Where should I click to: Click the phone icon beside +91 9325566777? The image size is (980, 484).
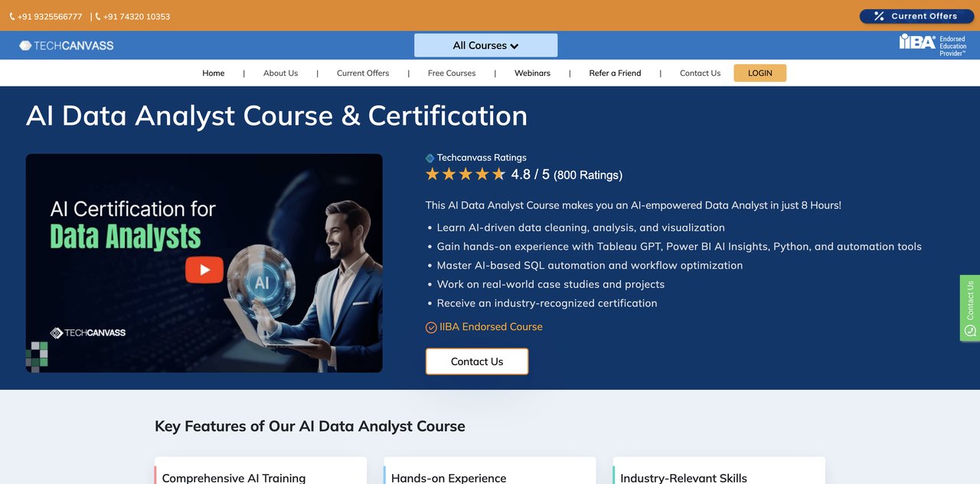coord(12,16)
